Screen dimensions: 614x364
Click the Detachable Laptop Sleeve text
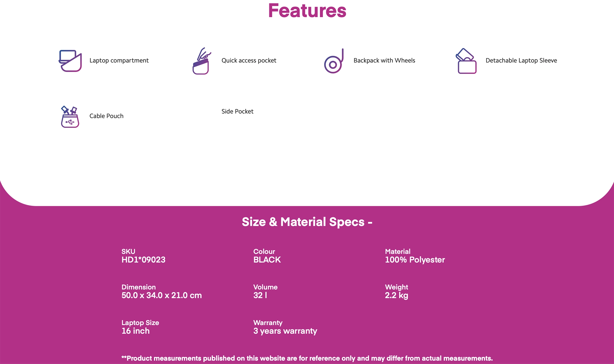tap(521, 60)
